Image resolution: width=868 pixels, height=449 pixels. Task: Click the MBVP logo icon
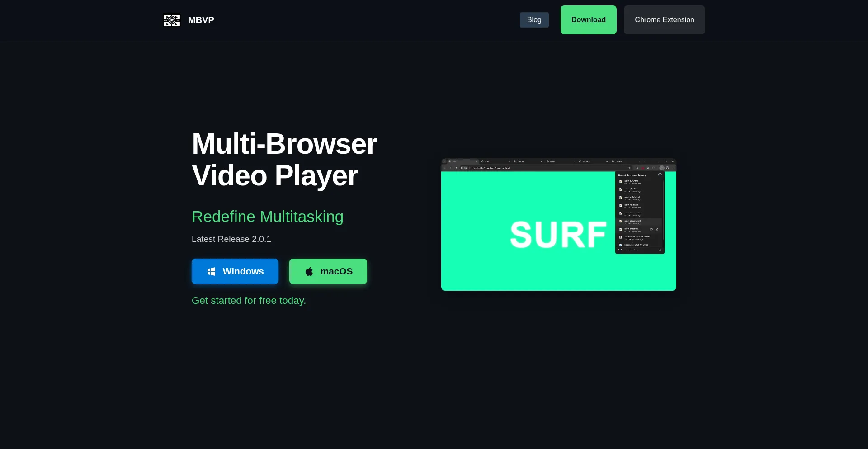click(172, 20)
